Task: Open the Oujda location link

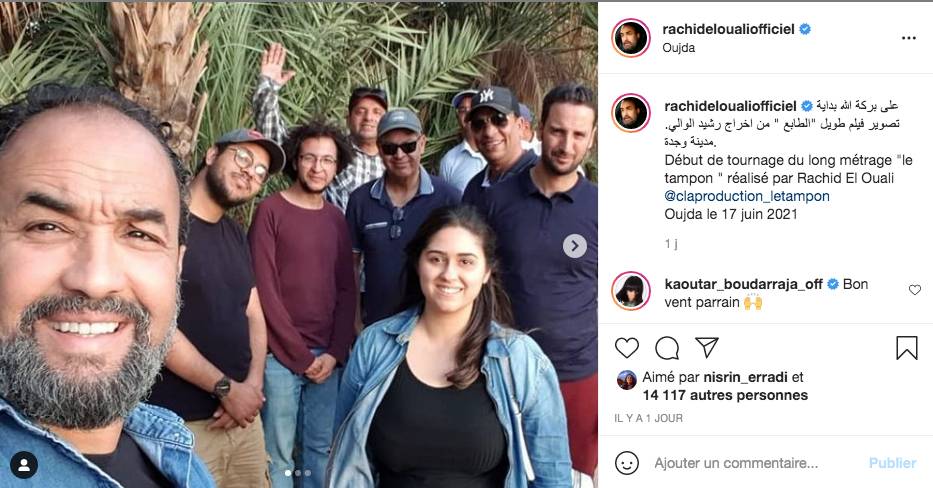Action: pos(678,48)
